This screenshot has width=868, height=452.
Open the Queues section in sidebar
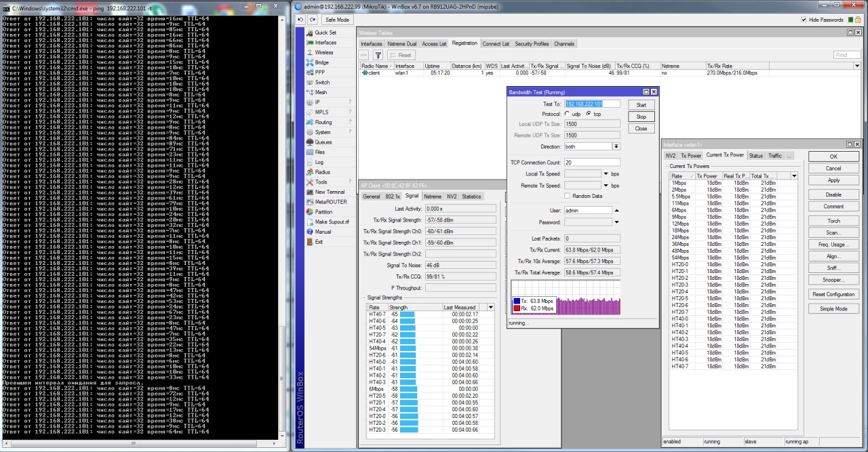[323, 142]
